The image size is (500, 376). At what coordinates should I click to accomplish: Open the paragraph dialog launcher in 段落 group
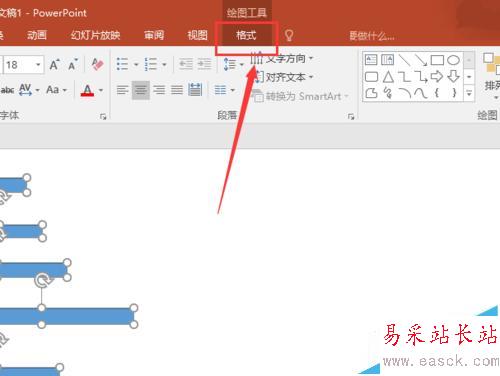(351, 116)
